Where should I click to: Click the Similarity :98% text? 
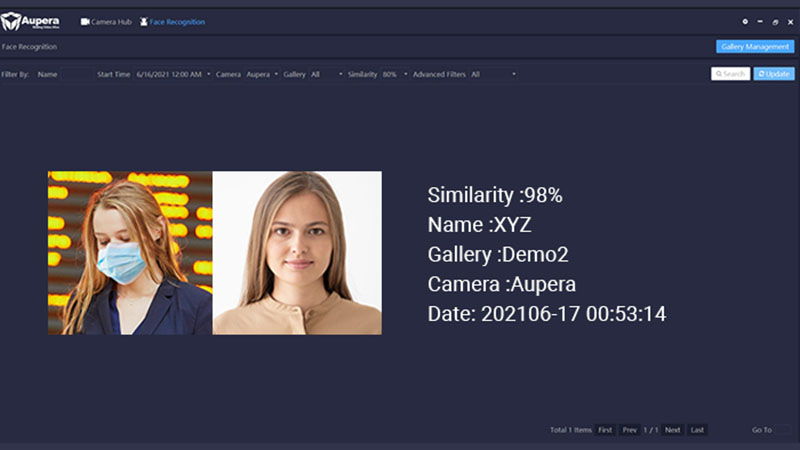pos(495,195)
